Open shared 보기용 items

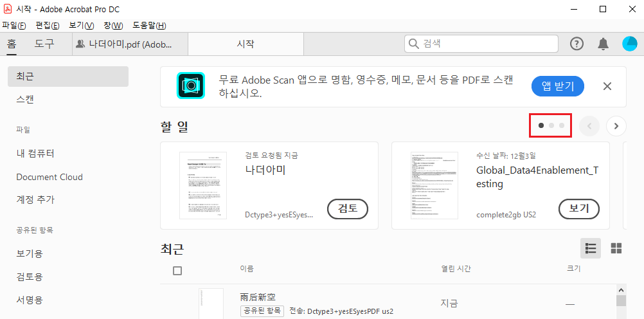click(29, 253)
